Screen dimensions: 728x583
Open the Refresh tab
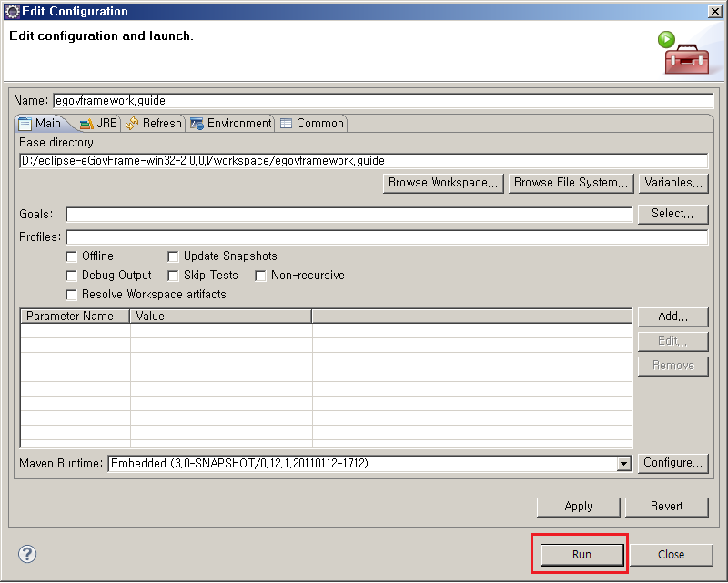154,123
